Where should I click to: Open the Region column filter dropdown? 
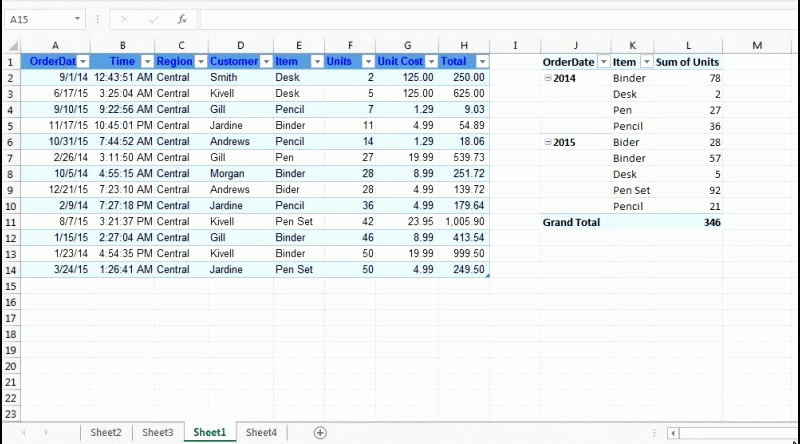201,62
